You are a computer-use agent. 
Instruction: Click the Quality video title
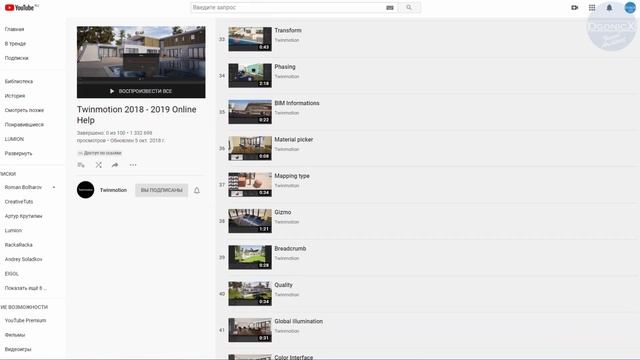click(283, 284)
